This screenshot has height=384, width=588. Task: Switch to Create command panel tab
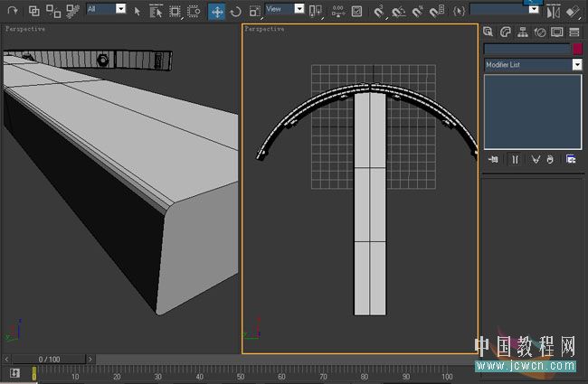coord(488,33)
